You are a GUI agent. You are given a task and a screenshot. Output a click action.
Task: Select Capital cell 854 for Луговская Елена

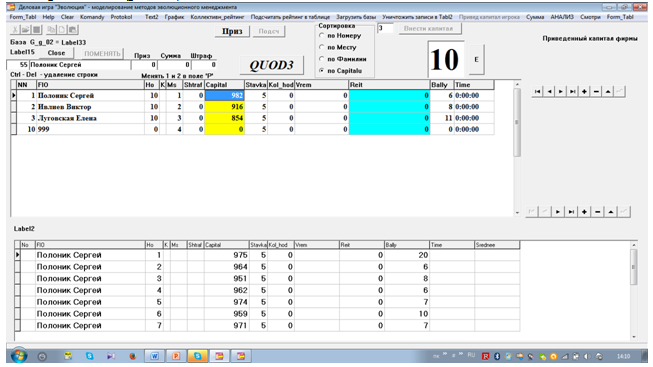tap(224, 118)
